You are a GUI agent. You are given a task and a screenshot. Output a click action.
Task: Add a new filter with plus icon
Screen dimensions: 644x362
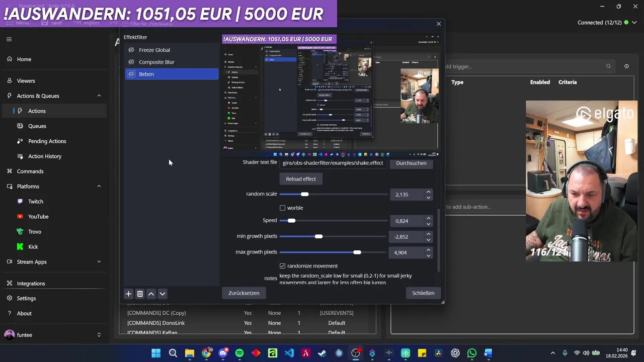tap(128, 294)
